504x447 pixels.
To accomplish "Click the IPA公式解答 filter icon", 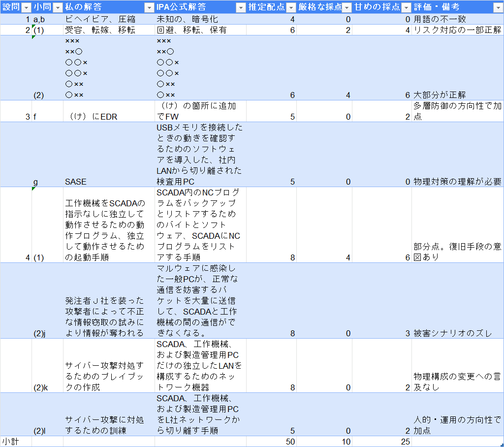I will [x=241, y=6].
